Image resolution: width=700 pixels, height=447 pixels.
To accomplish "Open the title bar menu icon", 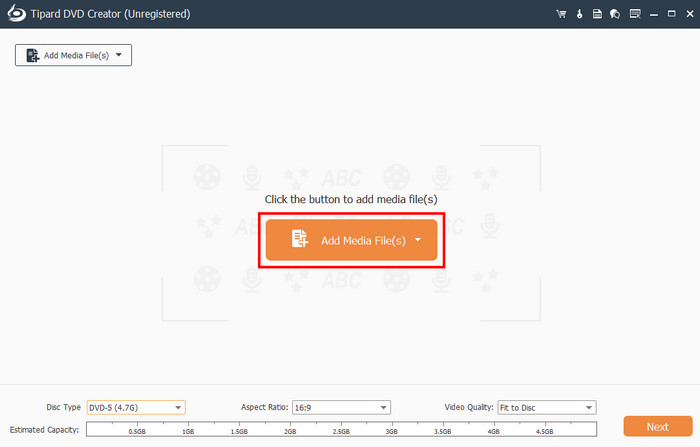I will [x=635, y=14].
